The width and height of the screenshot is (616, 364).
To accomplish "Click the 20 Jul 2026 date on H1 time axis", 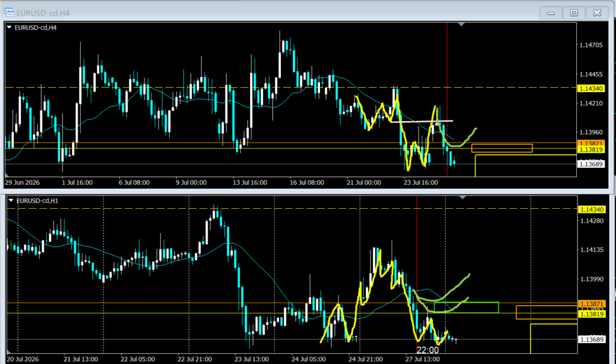I will point(23,359).
